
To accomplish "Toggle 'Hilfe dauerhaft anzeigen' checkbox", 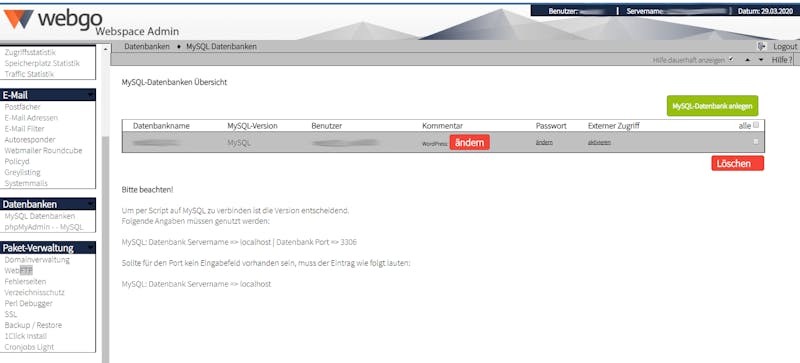I will pyautogui.click(x=731, y=59).
